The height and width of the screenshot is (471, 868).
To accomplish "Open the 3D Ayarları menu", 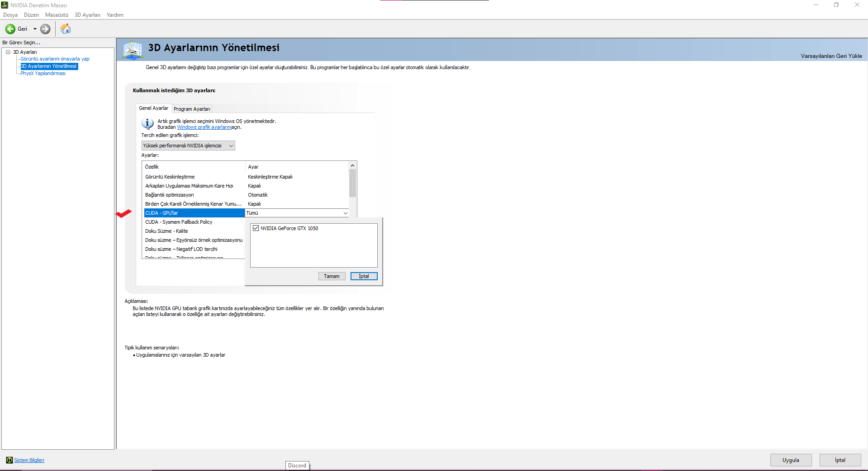I will (x=87, y=15).
